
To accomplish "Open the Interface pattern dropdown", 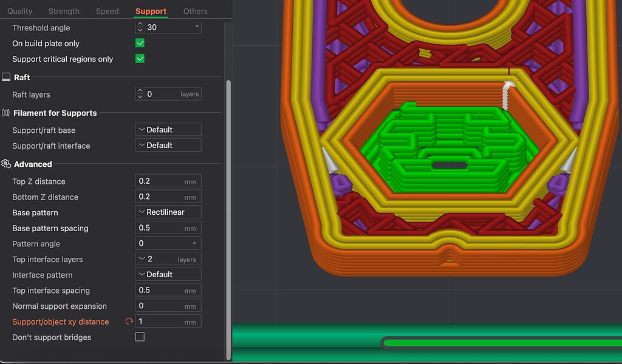I will point(168,274).
